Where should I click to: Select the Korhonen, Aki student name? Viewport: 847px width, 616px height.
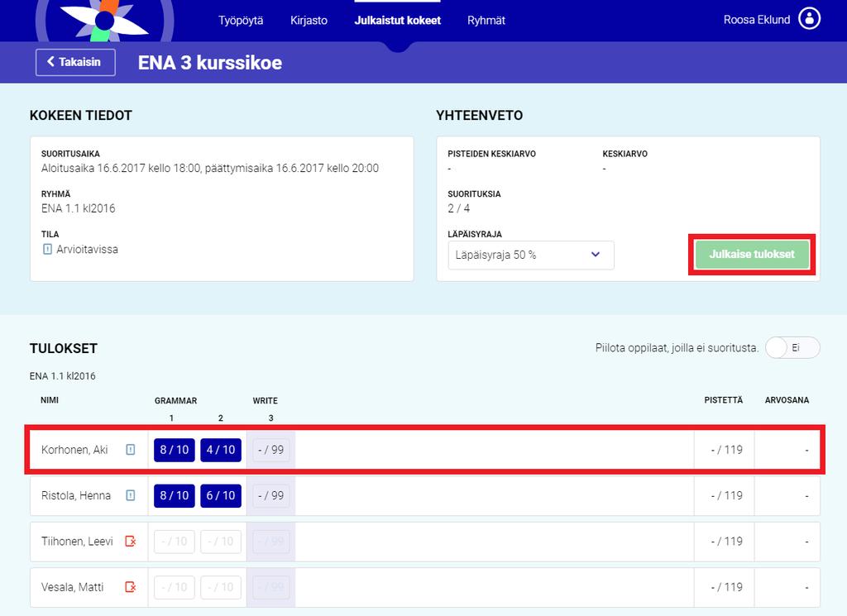(x=74, y=450)
